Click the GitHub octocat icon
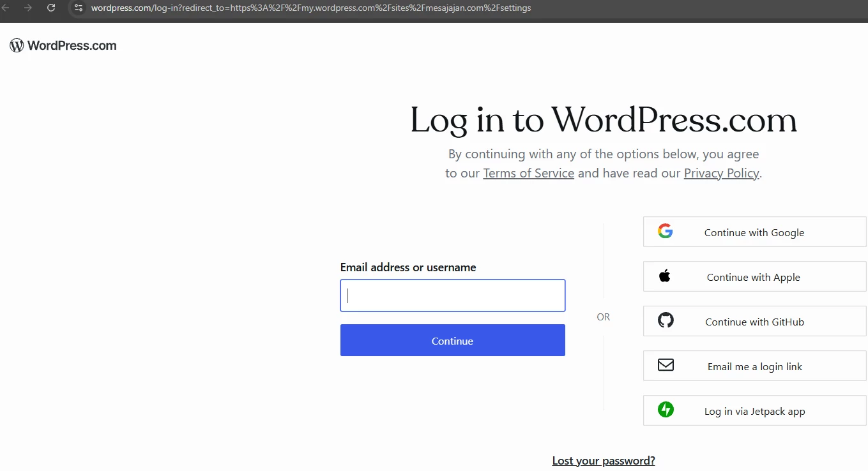This screenshot has height=471, width=868. click(666, 320)
